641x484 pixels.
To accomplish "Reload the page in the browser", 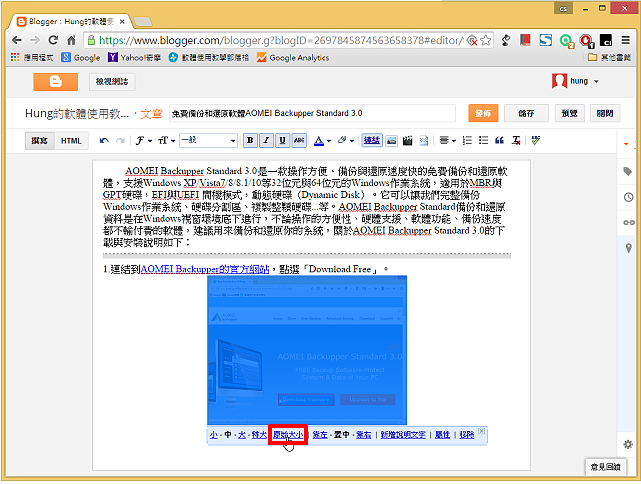I will pos(53,40).
